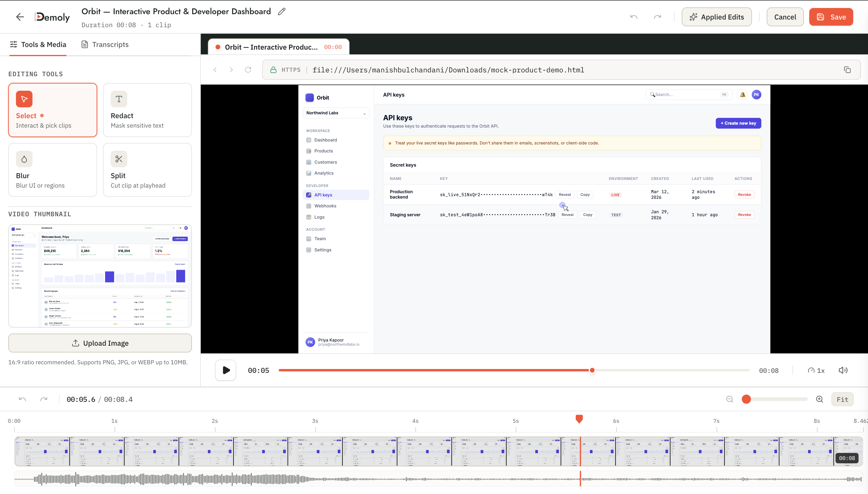Viewport: 868px width, 494px height.
Task: Navigate forward in preview browser
Action: (x=231, y=70)
